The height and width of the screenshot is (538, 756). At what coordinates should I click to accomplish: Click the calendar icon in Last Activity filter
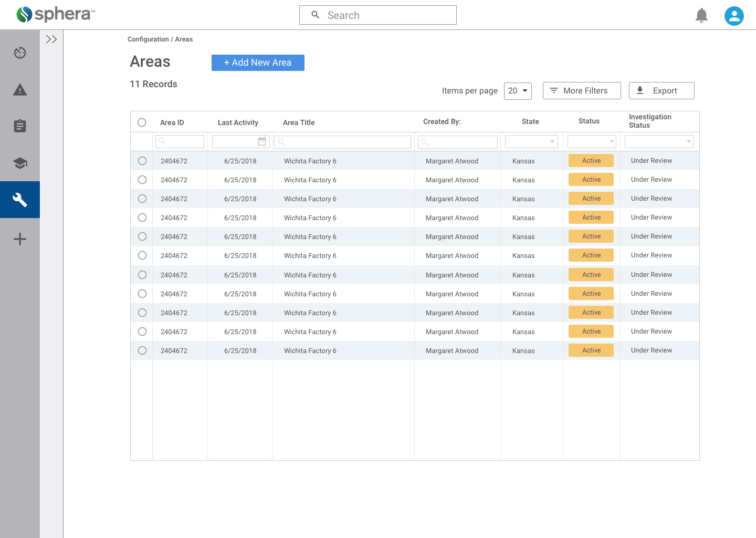click(x=262, y=141)
